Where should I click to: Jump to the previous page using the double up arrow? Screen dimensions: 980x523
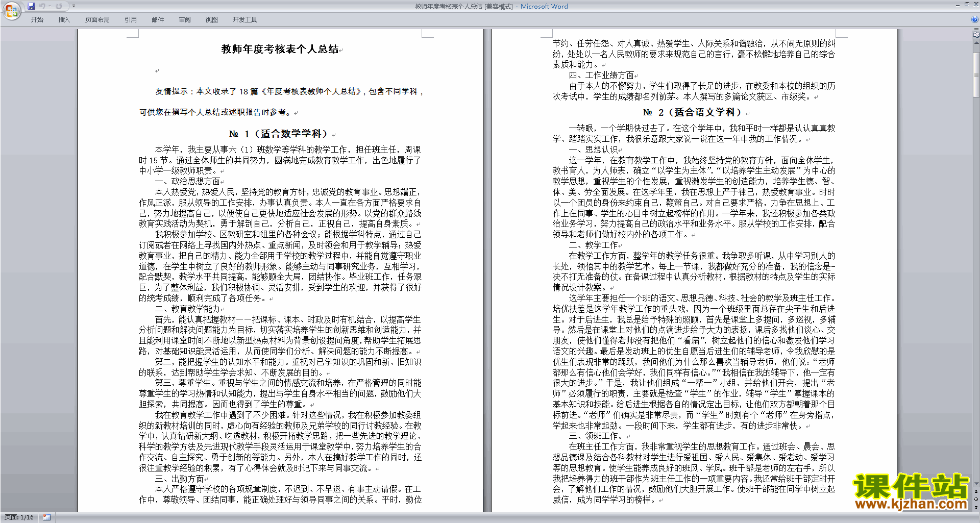coord(976,491)
